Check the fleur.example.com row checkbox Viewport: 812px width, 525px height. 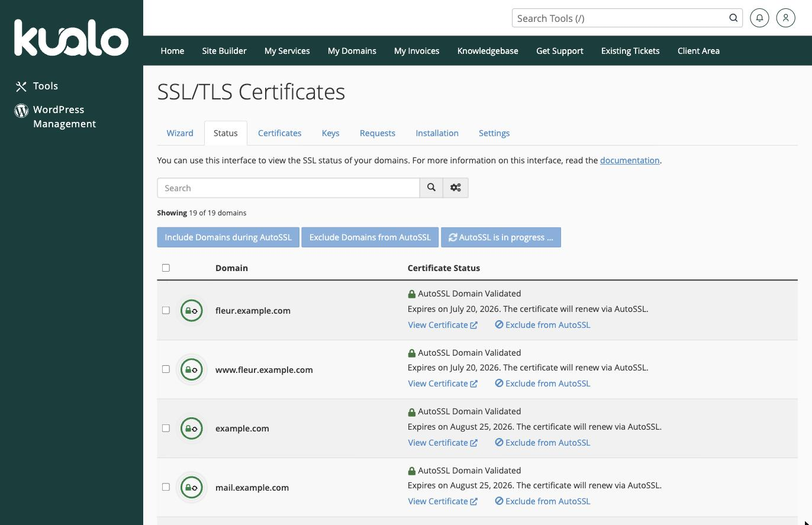pos(166,310)
